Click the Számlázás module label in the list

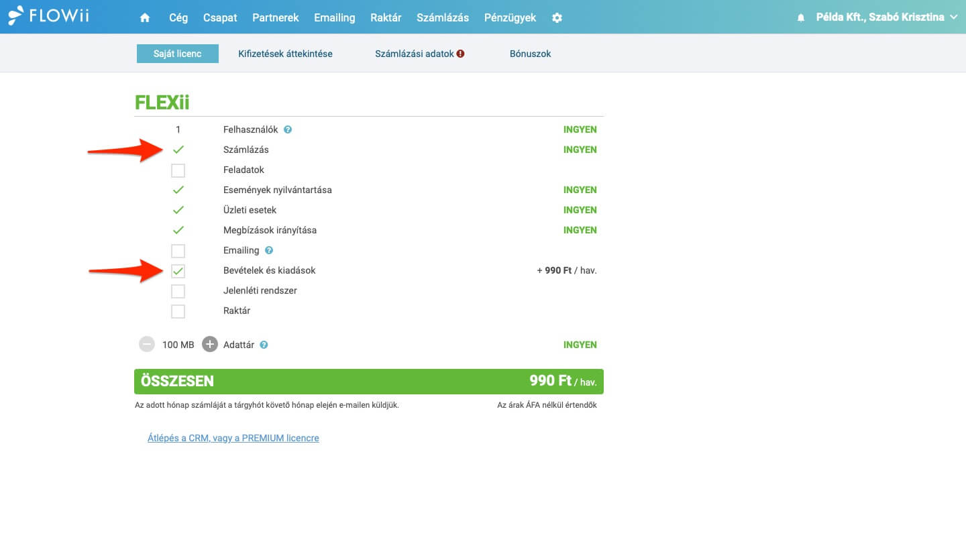pos(246,150)
